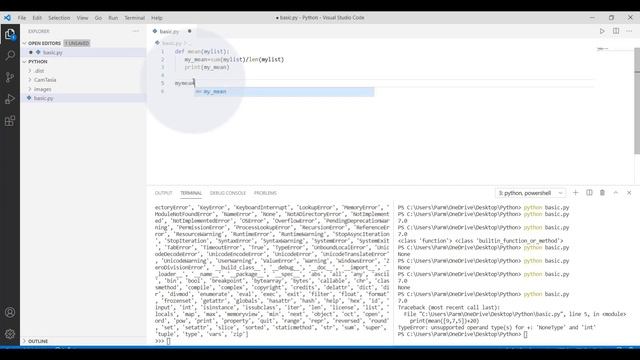This screenshot has height=360, width=640.
Task: Open the View menu
Action: [82, 18]
